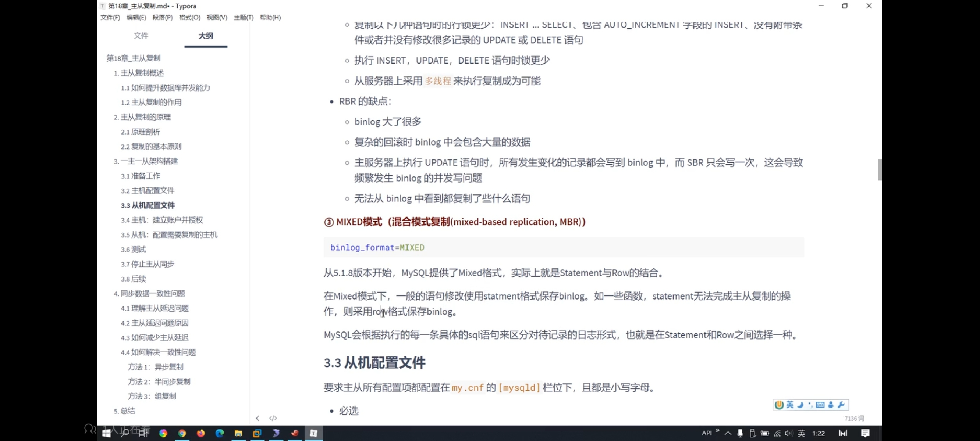The image size is (980, 441).
Task: Open the colorful swirl browser icon on taskbar
Action: coord(163,433)
